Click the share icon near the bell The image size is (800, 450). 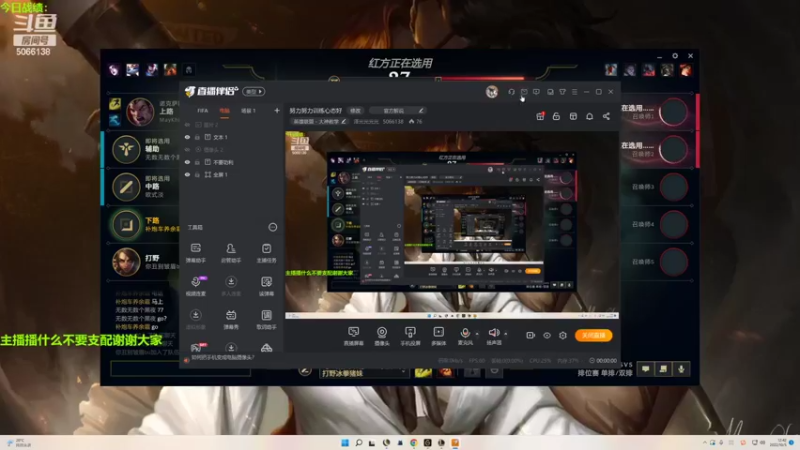[x=606, y=116]
